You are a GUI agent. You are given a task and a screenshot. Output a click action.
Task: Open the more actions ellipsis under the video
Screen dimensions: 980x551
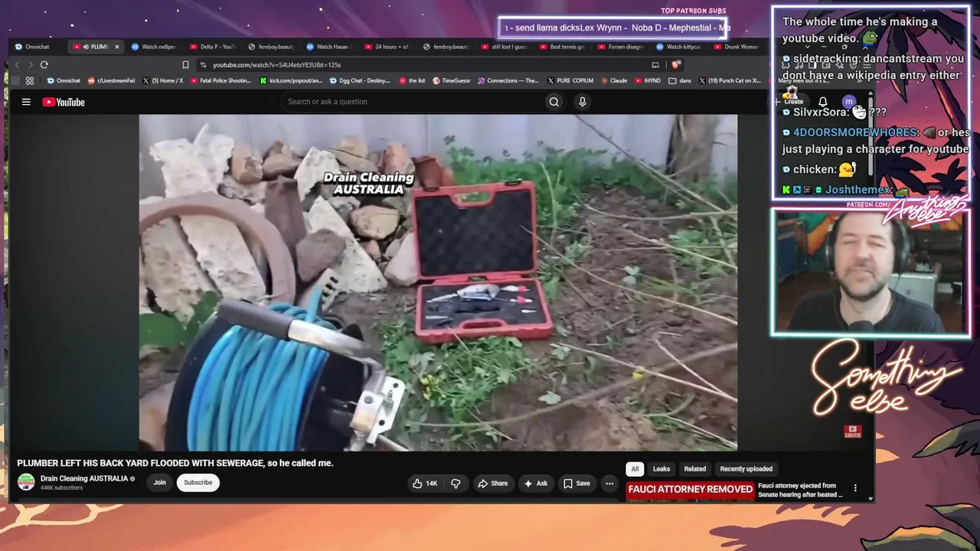pos(609,484)
